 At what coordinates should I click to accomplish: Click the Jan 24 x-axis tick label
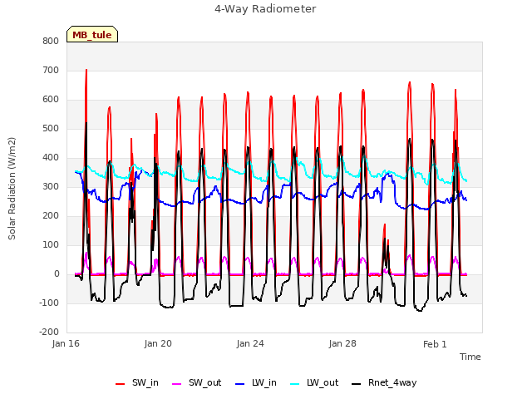click(x=250, y=343)
